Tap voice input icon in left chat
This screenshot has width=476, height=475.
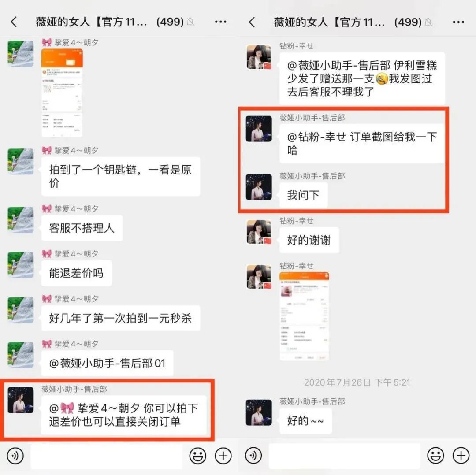pos(15,456)
